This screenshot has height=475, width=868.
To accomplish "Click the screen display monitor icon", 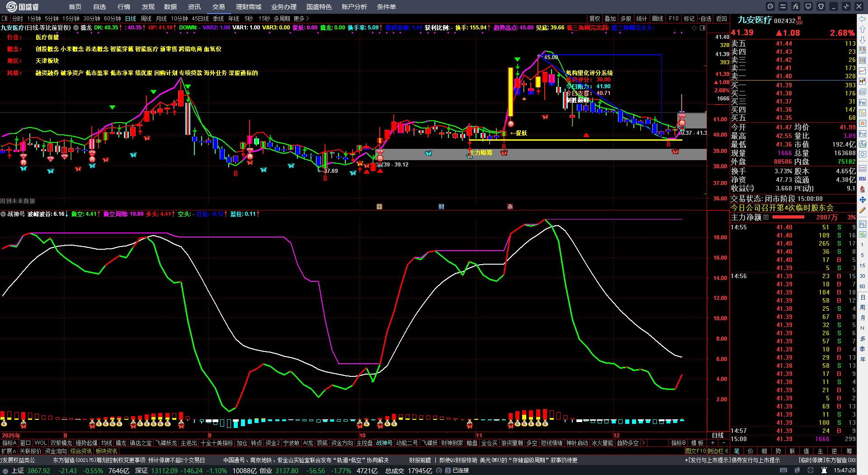I will pyautogui.click(x=808, y=6).
